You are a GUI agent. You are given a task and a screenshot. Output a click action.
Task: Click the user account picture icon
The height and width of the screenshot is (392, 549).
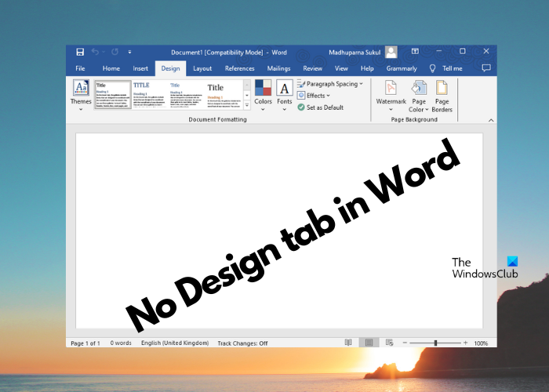click(x=391, y=52)
